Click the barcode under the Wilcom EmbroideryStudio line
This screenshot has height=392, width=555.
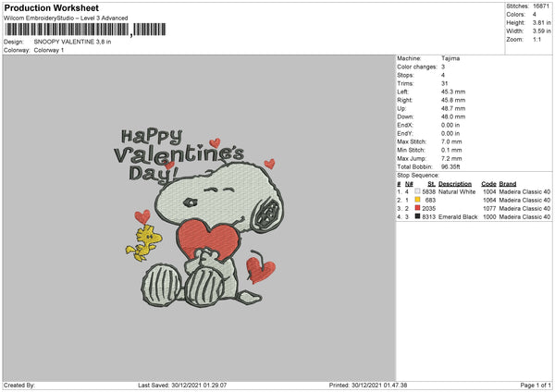click(85, 30)
